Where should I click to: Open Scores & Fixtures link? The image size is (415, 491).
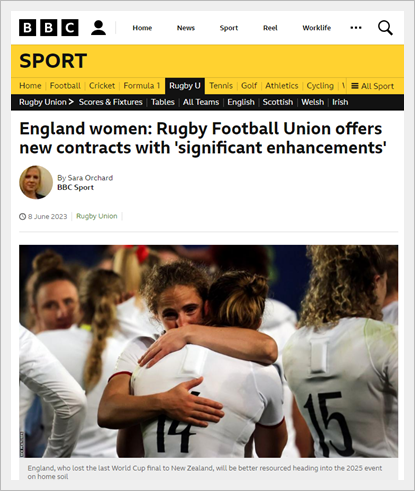tap(111, 102)
